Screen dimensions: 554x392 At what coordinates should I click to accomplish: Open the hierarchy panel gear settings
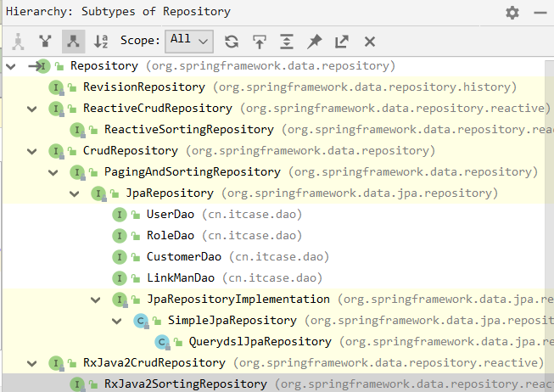[x=512, y=13]
